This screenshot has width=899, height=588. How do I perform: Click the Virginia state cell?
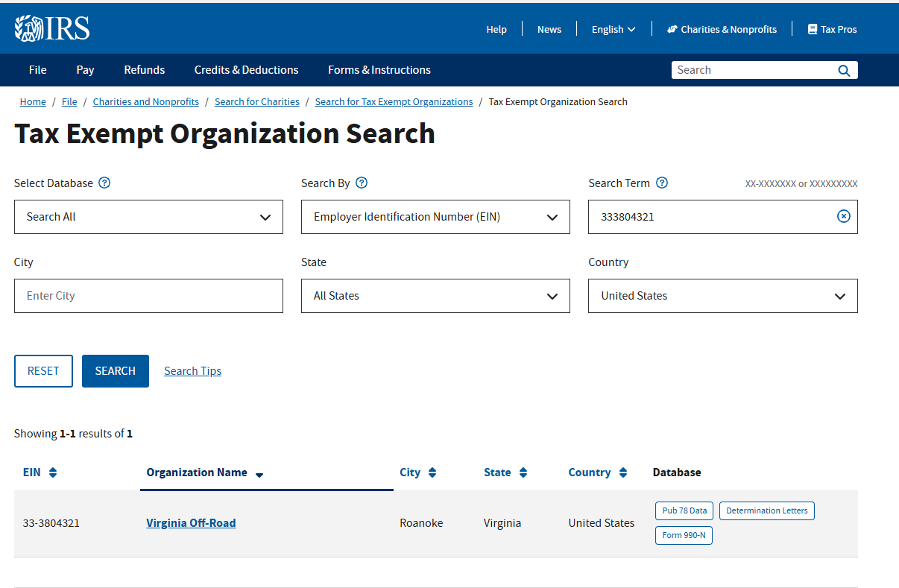click(502, 523)
